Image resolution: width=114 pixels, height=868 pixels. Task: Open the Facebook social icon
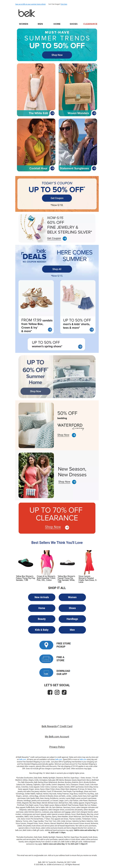[50, 692]
